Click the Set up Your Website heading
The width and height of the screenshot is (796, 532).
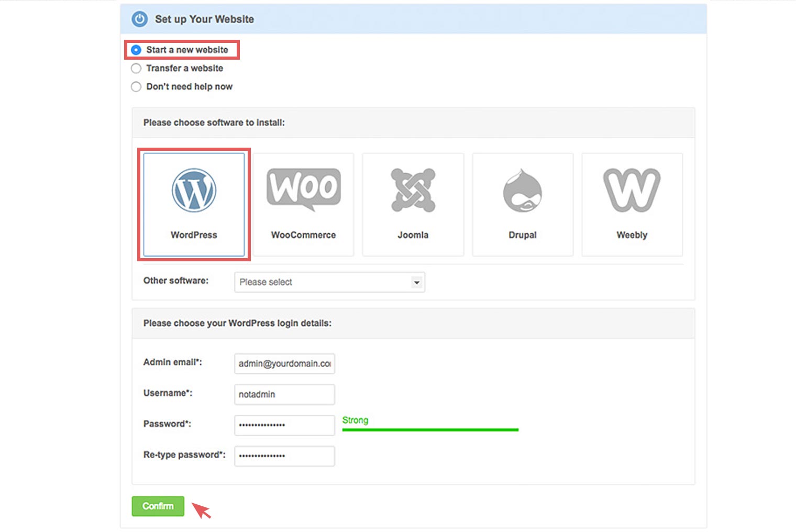pos(204,19)
